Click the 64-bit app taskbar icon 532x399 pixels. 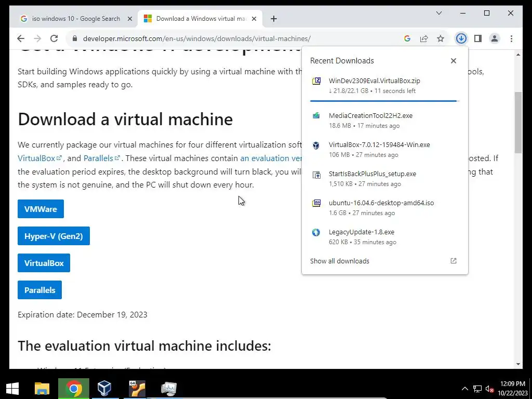point(137,389)
